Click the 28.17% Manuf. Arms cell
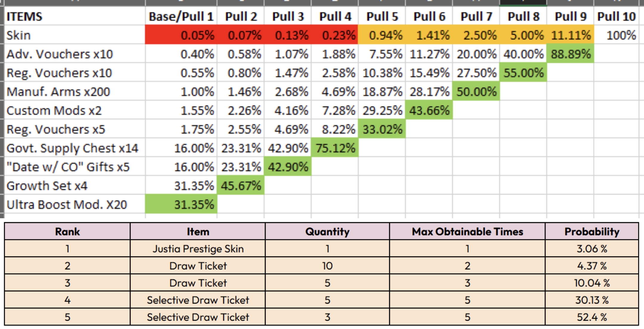This screenshot has height=329, width=644. (429, 91)
